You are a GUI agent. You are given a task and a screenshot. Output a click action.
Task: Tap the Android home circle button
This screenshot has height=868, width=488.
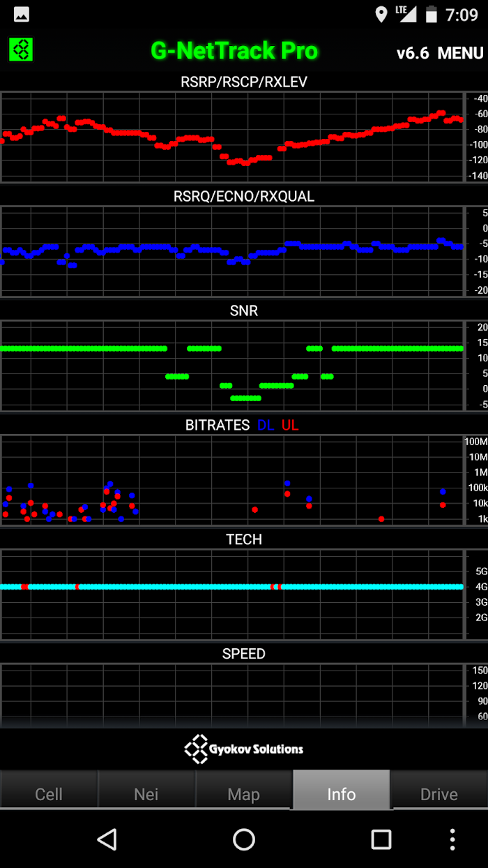[244, 839]
